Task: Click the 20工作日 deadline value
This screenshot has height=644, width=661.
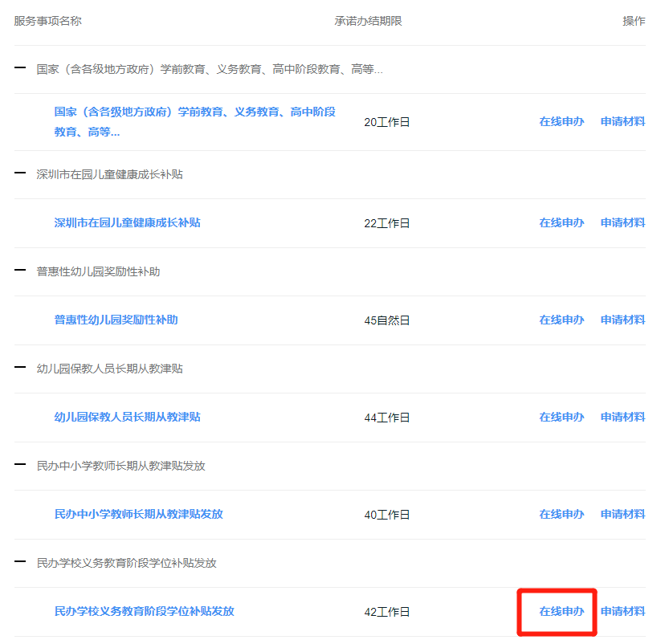Action: [x=387, y=122]
